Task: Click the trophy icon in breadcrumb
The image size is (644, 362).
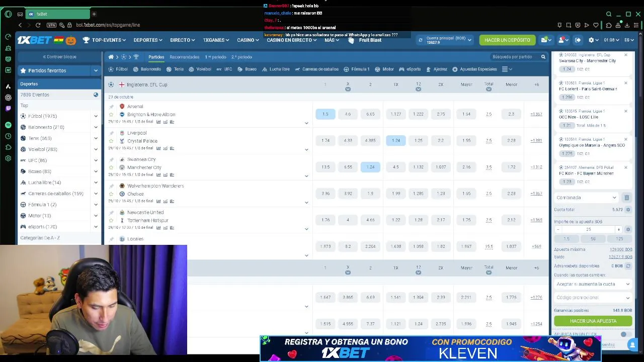Action: (136, 57)
